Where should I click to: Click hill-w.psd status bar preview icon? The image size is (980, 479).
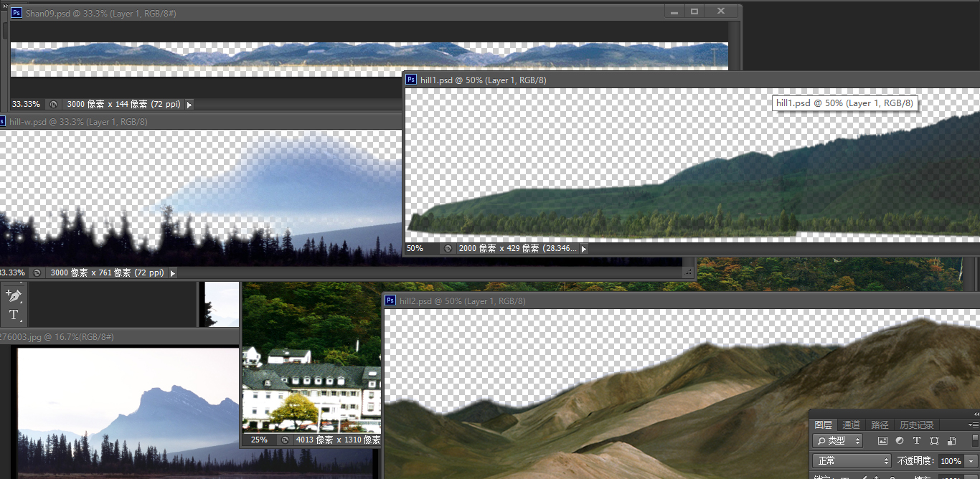[37, 273]
